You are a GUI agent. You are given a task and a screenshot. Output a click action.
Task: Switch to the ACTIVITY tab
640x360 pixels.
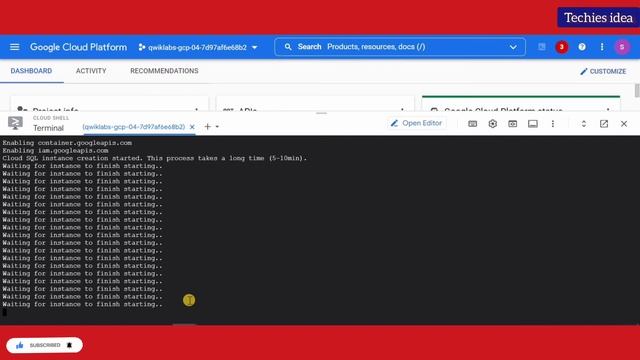pos(91,71)
